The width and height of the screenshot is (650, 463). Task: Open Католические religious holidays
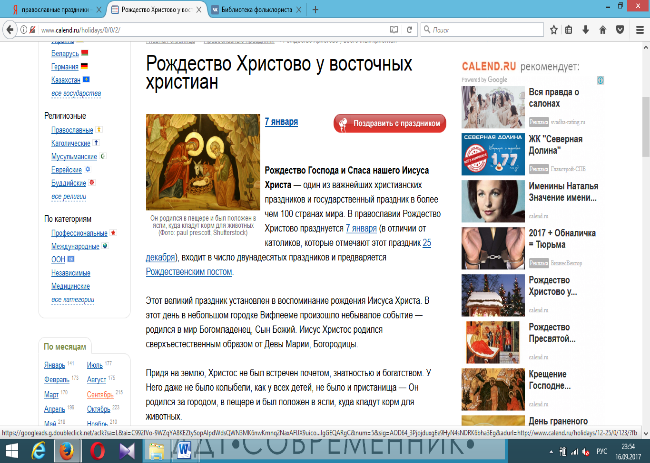70,143
